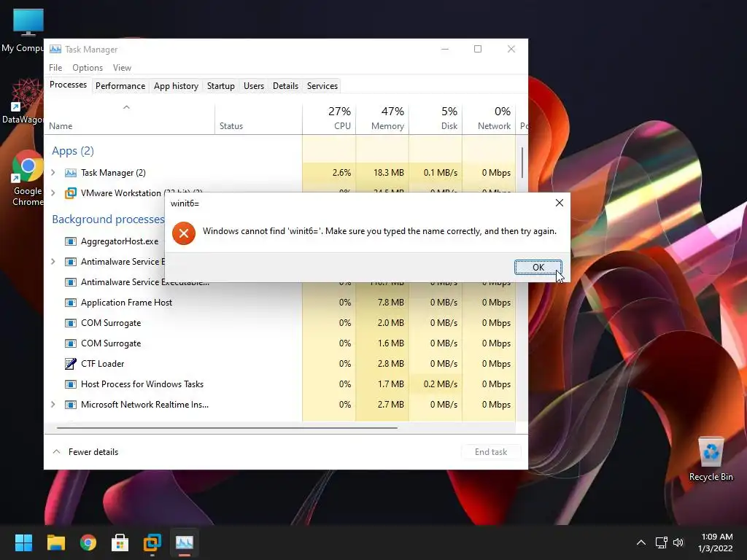Viewport: 747px width, 560px height.
Task: Switch to the Performance tab
Action: [120, 86]
